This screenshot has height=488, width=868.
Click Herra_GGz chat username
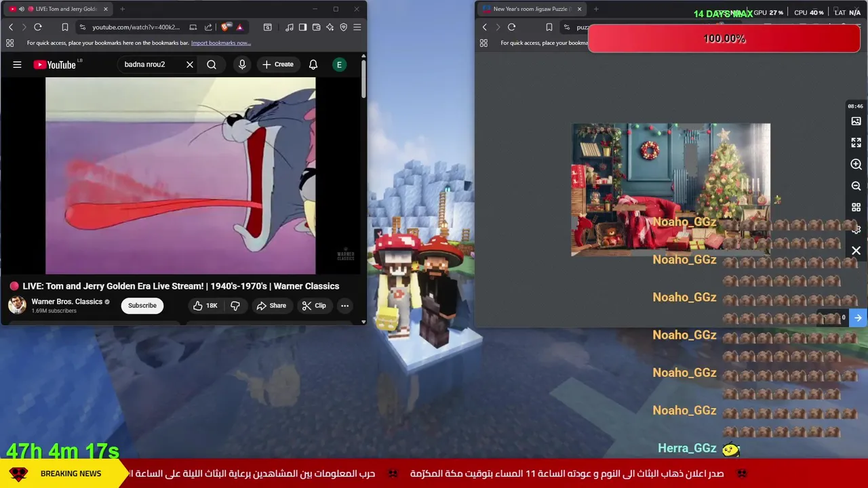pos(687,448)
